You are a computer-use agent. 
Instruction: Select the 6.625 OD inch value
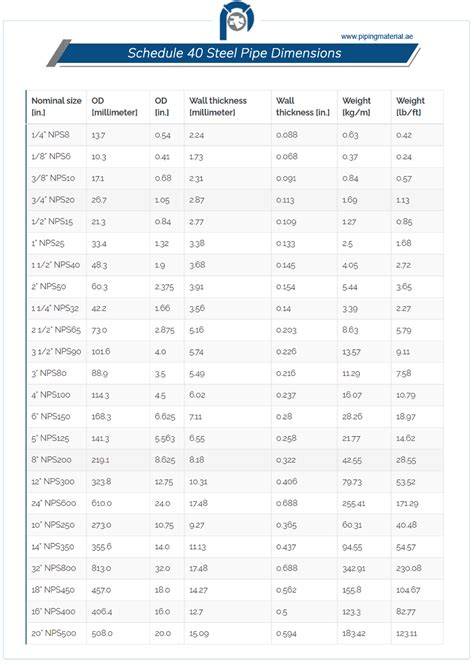point(165,416)
